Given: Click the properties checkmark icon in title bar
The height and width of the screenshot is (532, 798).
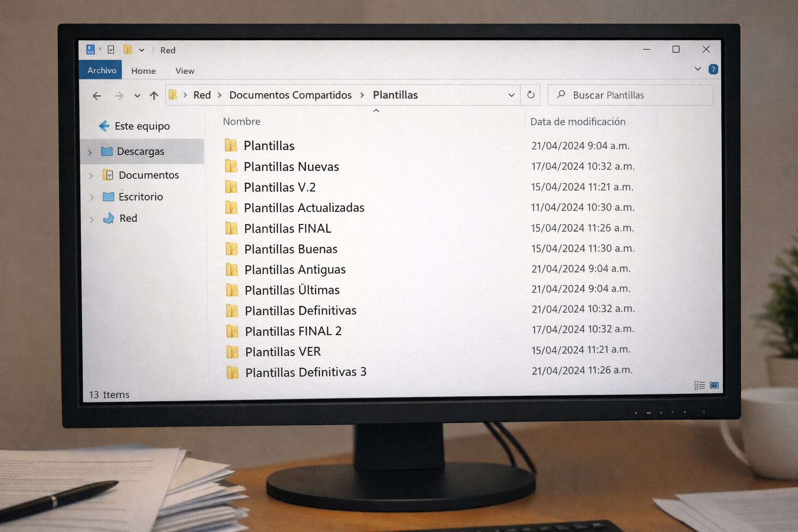Looking at the screenshot, I should pyautogui.click(x=111, y=50).
